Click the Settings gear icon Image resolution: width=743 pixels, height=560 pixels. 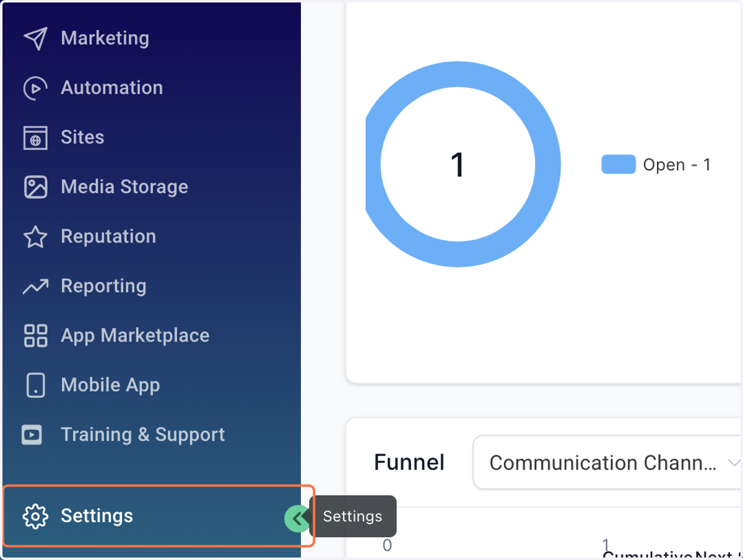click(x=35, y=516)
